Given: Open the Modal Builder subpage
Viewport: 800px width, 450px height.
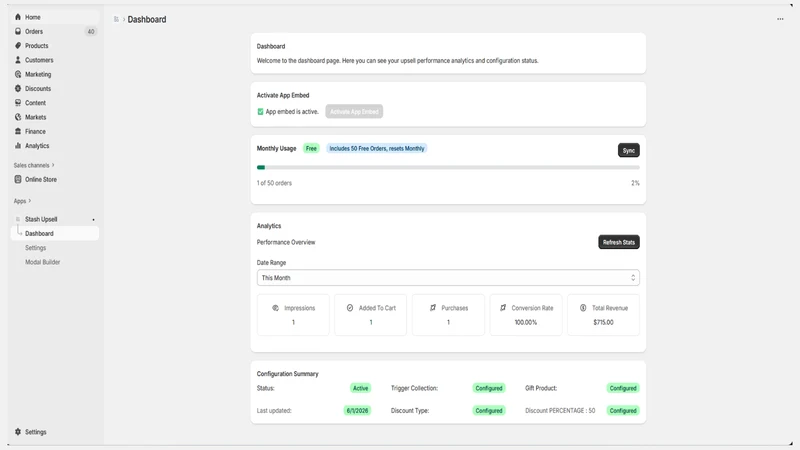Looking at the screenshot, I should pos(43,262).
